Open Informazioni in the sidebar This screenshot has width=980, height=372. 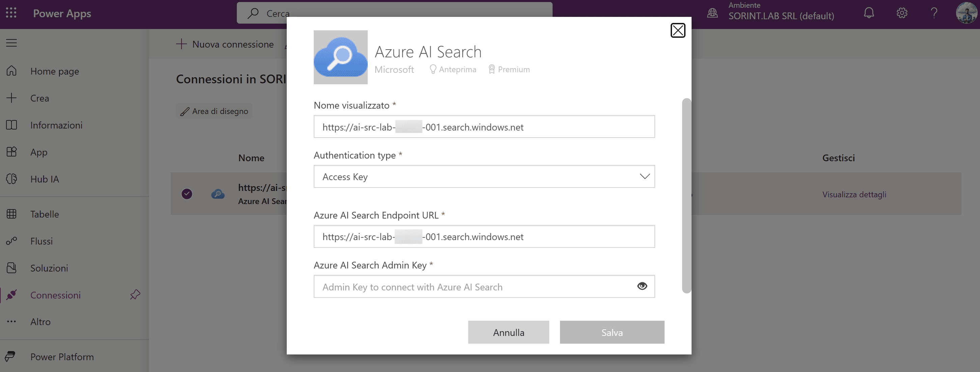click(x=56, y=125)
